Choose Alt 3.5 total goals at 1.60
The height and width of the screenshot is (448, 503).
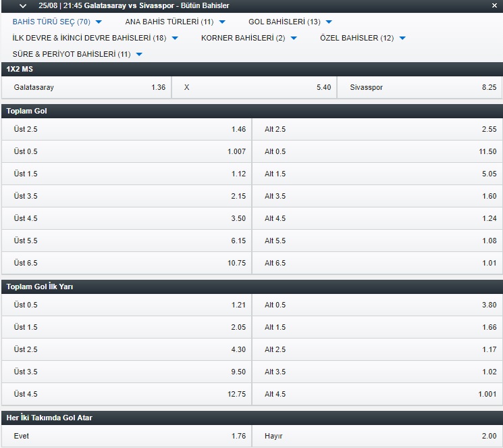[377, 196]
